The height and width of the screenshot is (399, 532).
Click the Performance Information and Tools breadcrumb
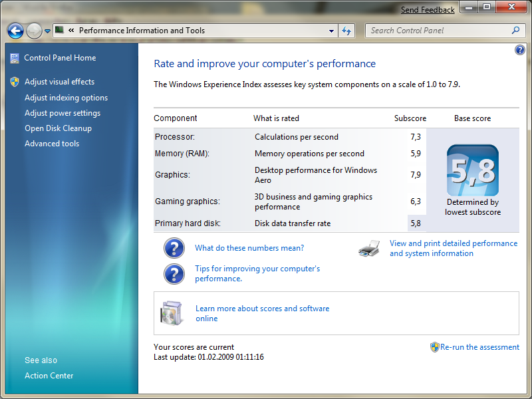142,31
